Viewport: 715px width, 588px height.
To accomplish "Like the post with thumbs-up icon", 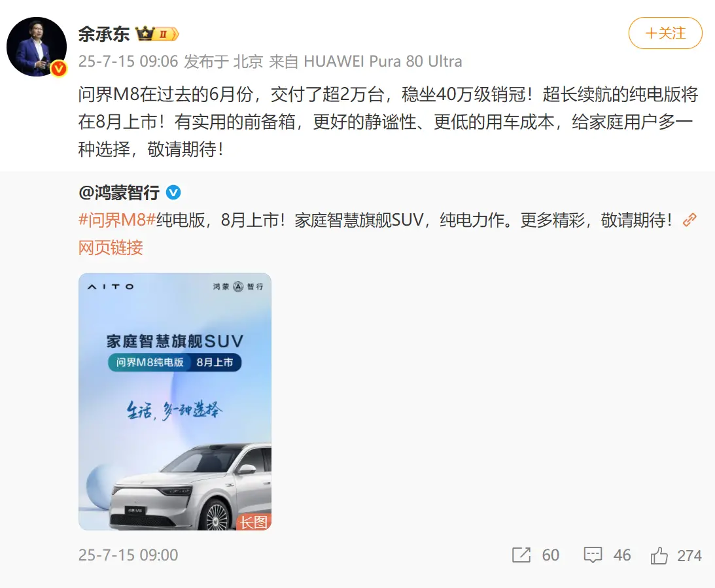I will click(x=659, y=555).
